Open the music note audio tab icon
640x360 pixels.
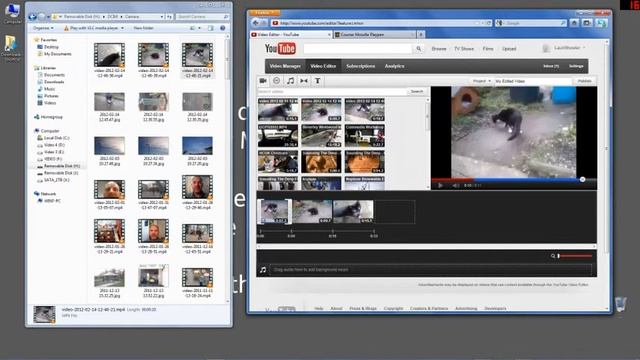(x=290, y=81)
